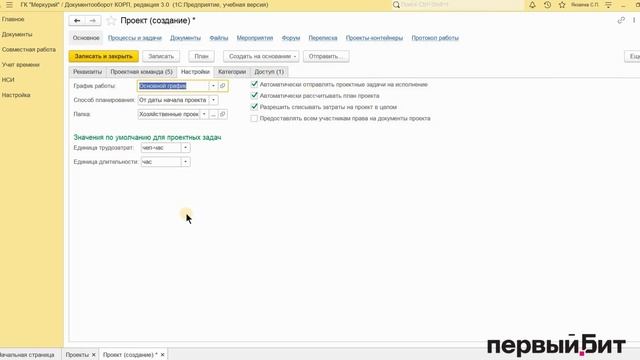640x360 pixels.
Task: Add project to favorites star
Action: (x=111, y=20)
